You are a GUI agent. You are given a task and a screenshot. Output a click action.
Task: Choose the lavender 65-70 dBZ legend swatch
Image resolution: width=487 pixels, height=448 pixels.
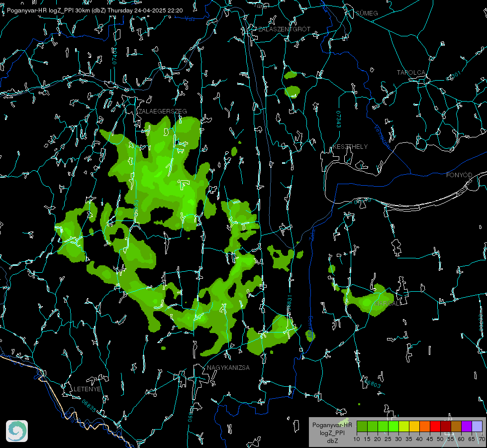pos(477,426)
